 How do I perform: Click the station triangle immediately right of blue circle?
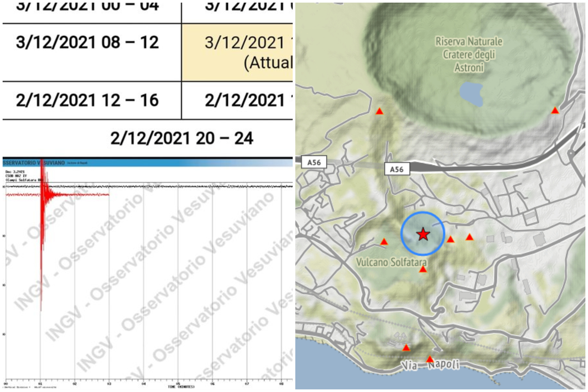(x=450, y=240)
